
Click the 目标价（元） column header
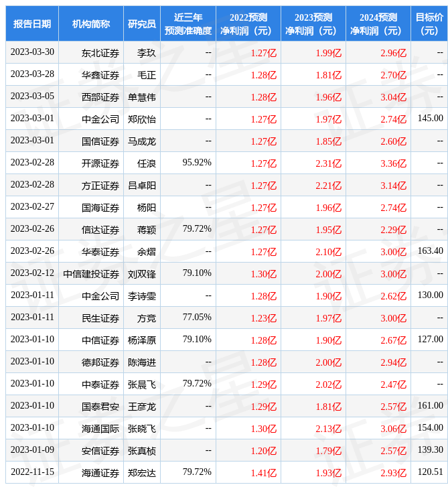(429, 23)
